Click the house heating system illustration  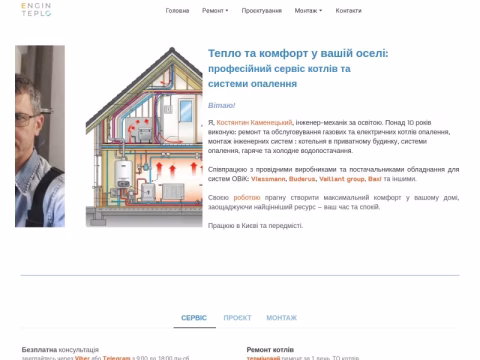pos(144,137)
